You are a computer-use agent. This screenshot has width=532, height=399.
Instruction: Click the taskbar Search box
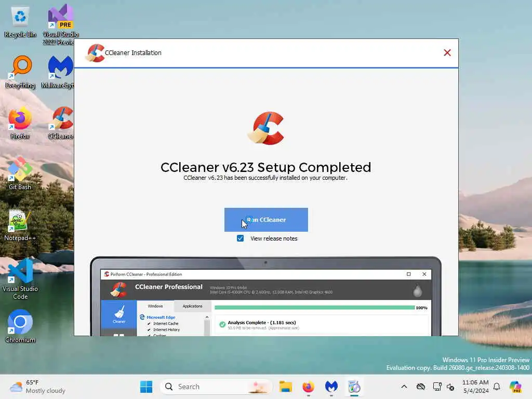point(216,387)
